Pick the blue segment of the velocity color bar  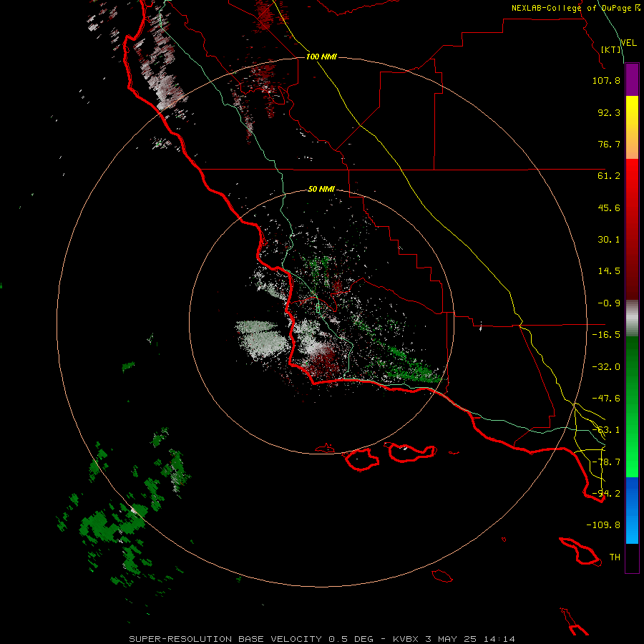pyautogui.click(x=632, y=510)
